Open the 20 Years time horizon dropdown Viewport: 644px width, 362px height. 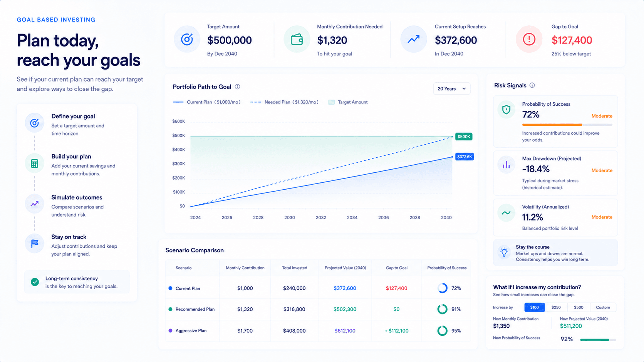(x=452, y=89)
